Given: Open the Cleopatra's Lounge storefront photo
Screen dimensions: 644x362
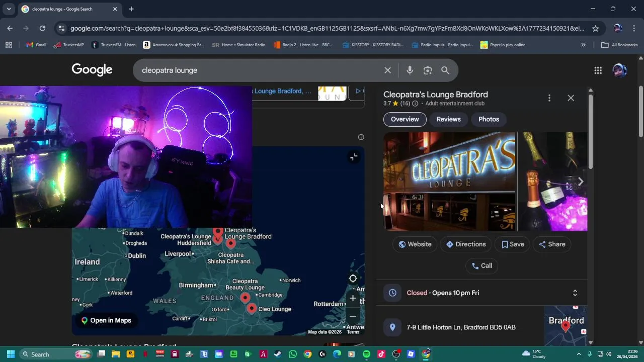Looking at the screenshot, I should [x=449, y=182].
